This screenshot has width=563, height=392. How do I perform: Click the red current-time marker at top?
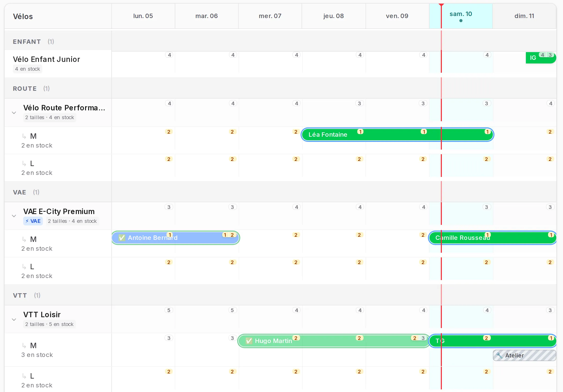[441, 5]
